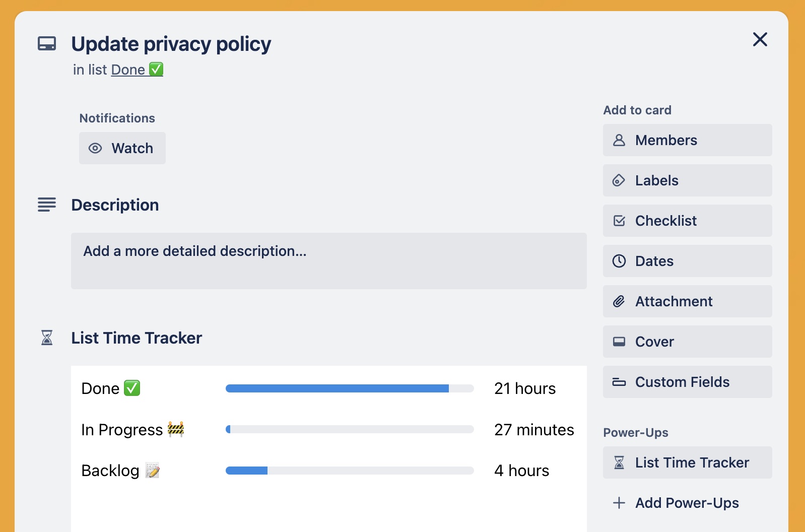This screenshot has width=805, height=532.
Task: Click the Done progress bar
Action: (350, 388)
